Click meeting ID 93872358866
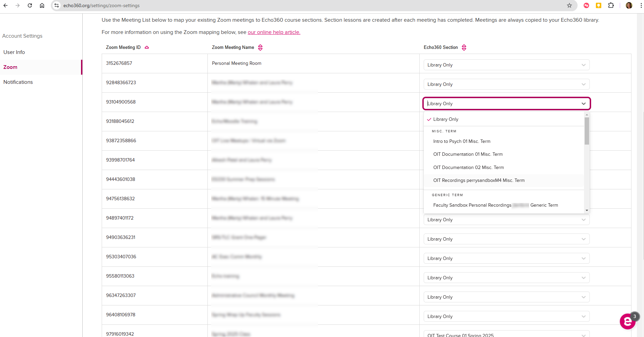The width and height of the screenshot is (644, 337). click(x=121, y=141)
